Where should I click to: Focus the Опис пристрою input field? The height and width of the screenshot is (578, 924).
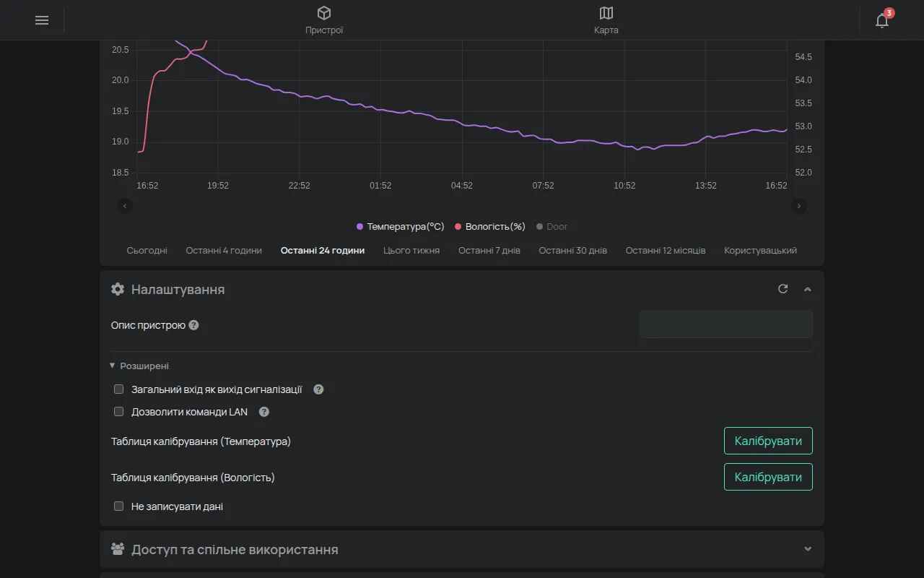pyautogui.click(x=726, y=324)
